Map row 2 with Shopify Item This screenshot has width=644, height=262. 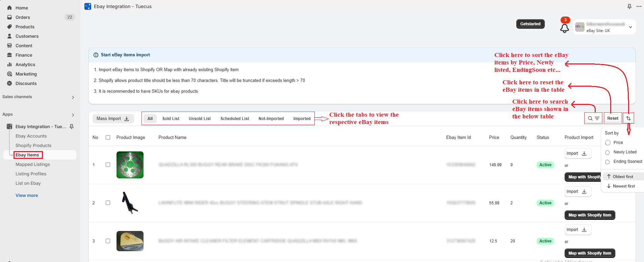click(590, 215)
